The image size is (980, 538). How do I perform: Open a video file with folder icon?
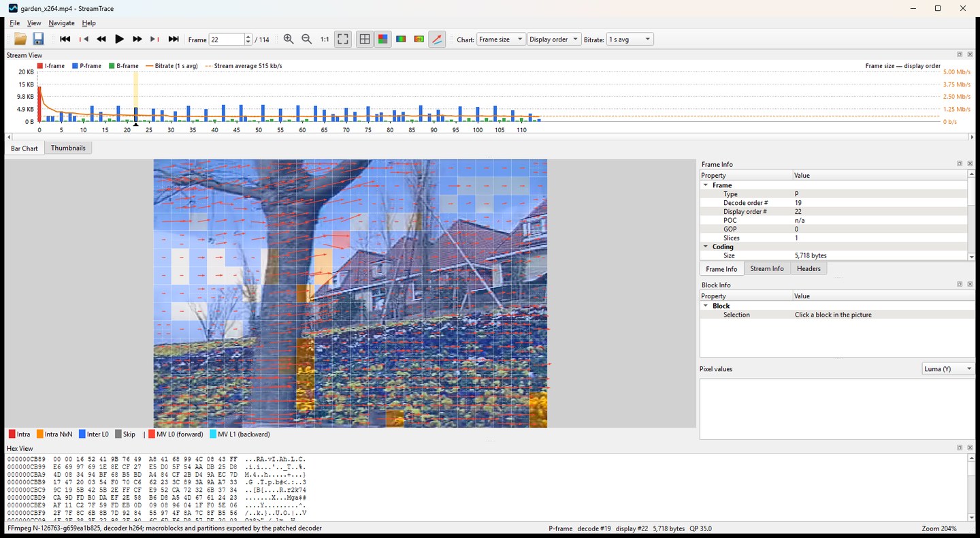click(x=20, y=39)
